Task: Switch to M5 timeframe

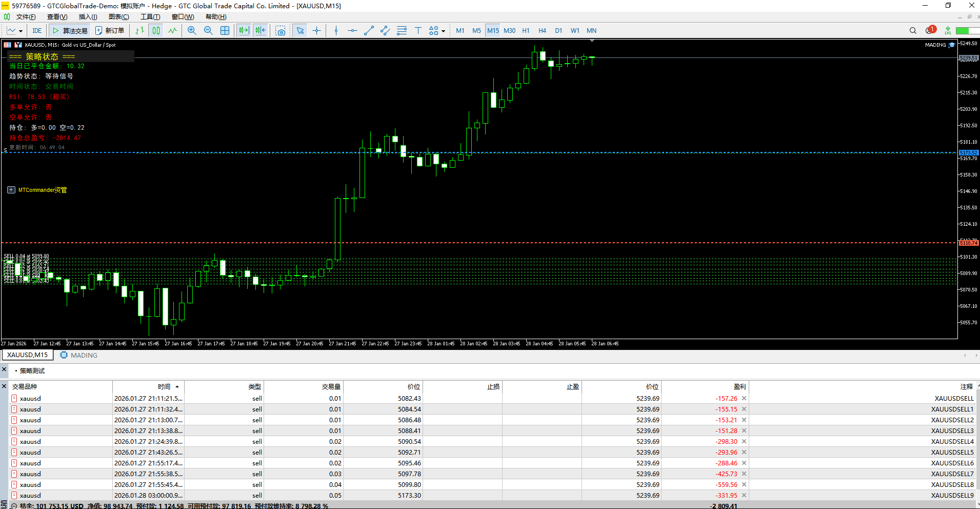Action: [x=476, y=31]
